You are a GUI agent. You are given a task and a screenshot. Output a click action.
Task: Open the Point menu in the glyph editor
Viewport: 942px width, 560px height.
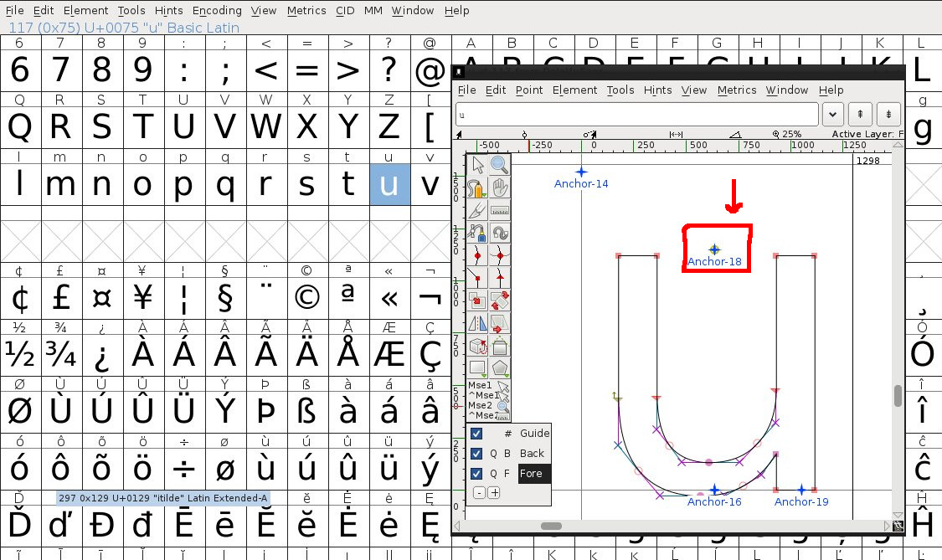(x=529, y=90)
